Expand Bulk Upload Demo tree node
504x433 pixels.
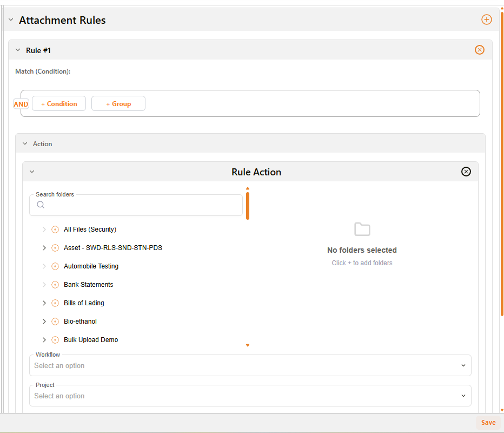44,340
